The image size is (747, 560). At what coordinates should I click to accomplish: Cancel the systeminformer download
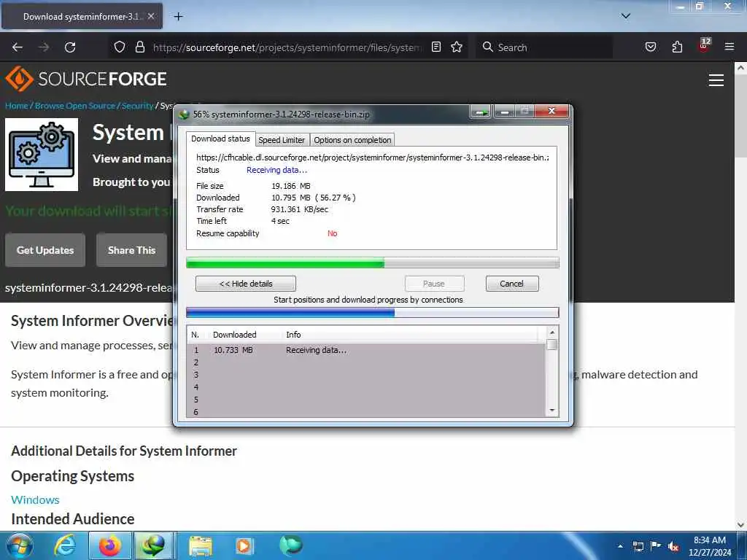pyautogui.click(x=512, y=284)
